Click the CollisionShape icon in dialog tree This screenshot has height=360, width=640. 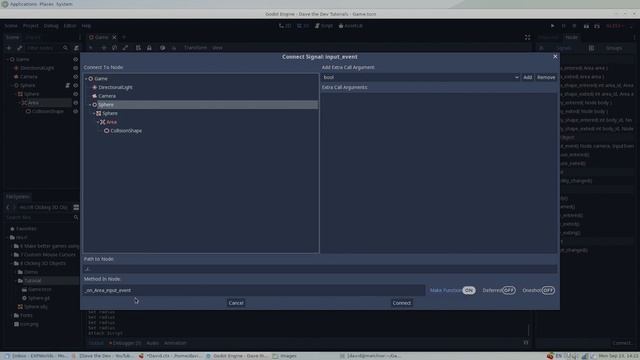(x=107, y=131)
